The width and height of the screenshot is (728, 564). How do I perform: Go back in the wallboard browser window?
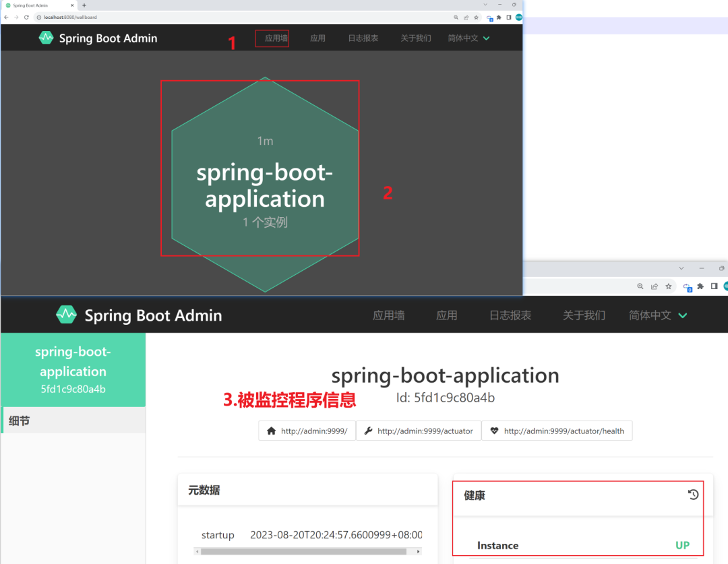tap(6, 17)
